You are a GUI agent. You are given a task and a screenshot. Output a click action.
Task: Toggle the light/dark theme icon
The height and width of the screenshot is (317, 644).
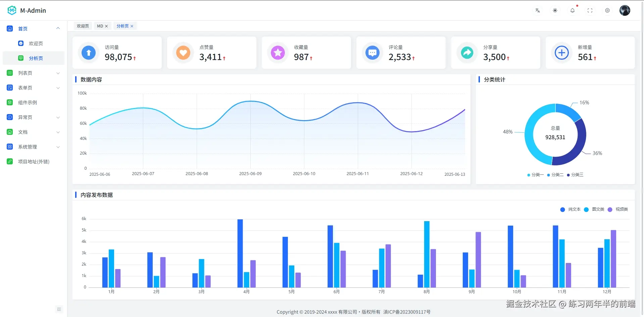pos(555,10)
